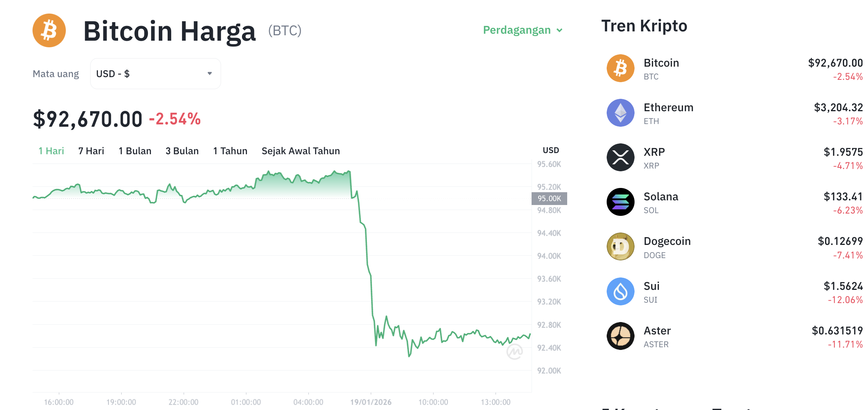This screenshot has height=410, width=868.
Task: Enable the 1 Hari chart view
Action: (51, 151)
